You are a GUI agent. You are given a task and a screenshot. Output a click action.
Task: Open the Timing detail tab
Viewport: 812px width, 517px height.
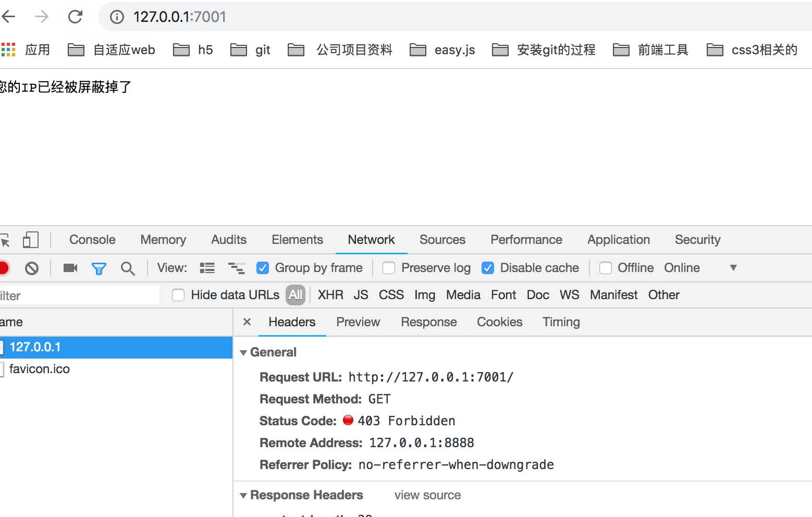point(561,322)
